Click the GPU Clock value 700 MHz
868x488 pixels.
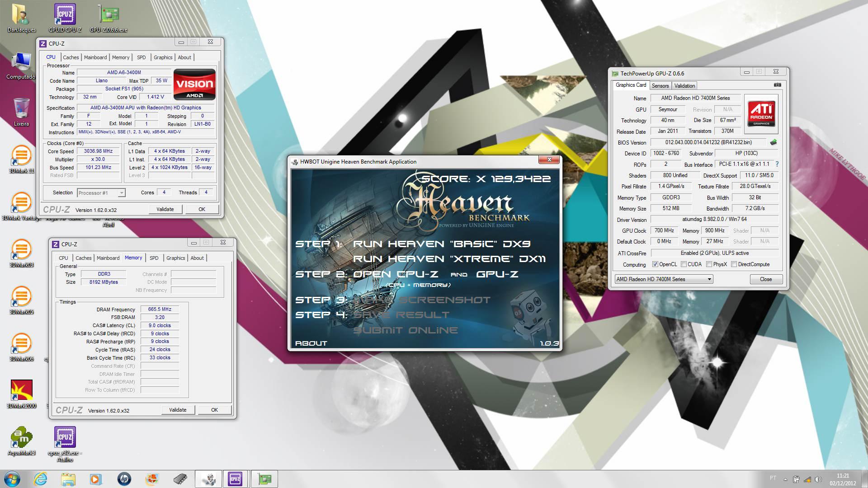point(664,230)
